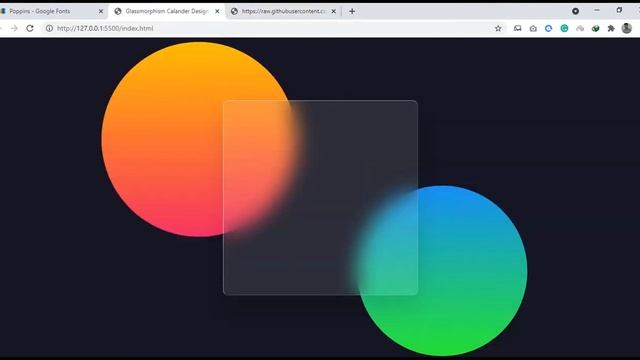Click the gray cloud extension icon

click(580, 28)
